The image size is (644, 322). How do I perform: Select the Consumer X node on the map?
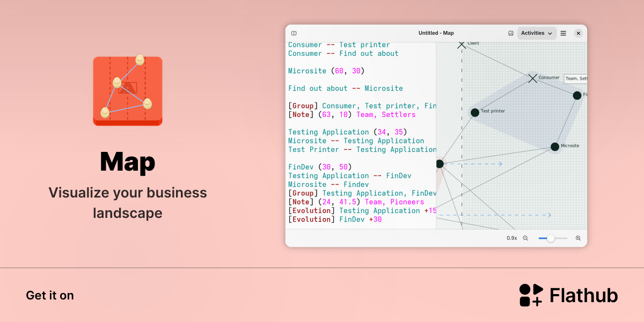click(x=532, y=78)
